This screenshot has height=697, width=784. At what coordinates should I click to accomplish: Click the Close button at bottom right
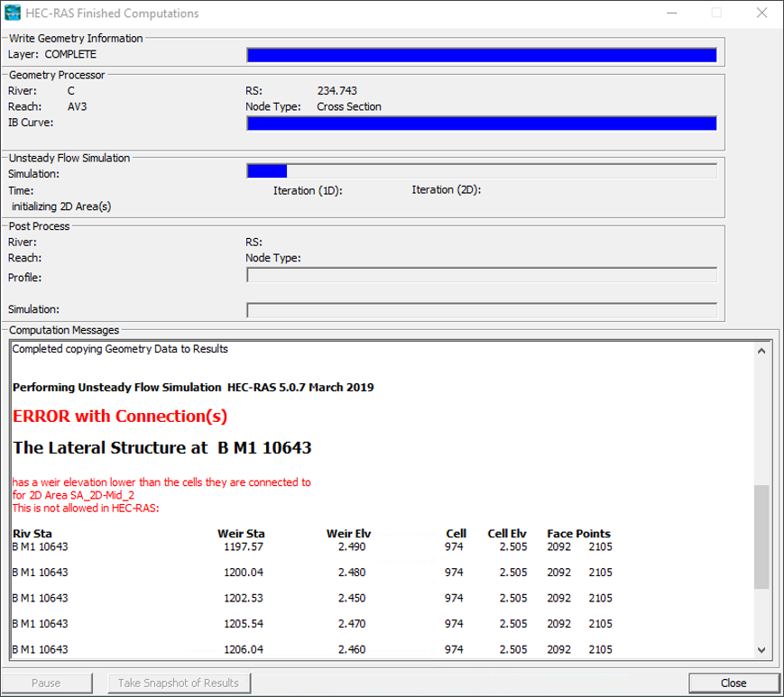coord(733,683)
